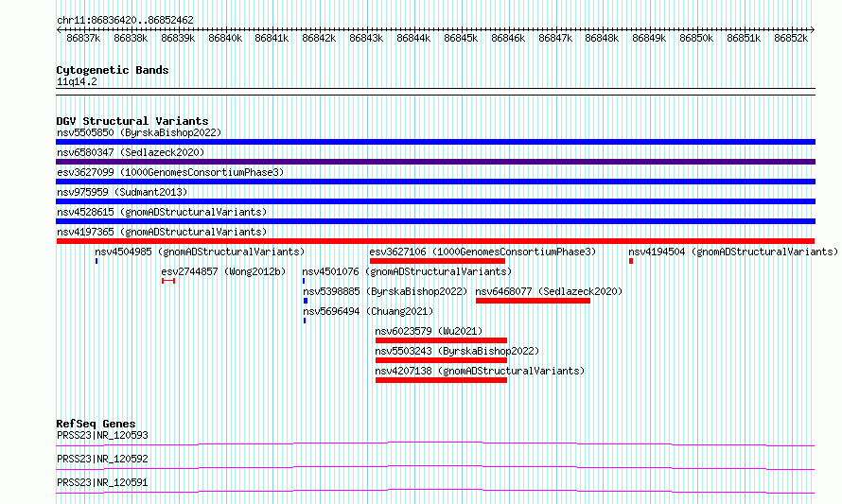Click the blue bar under nsv4528615
Screen dimensions: 842x504
tap(435, 221)
